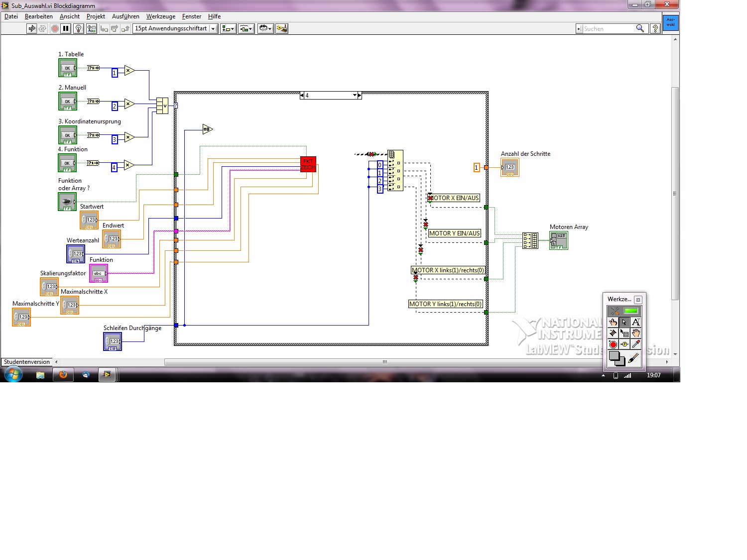Click the context help question mark button

click(x=655, y=29)
